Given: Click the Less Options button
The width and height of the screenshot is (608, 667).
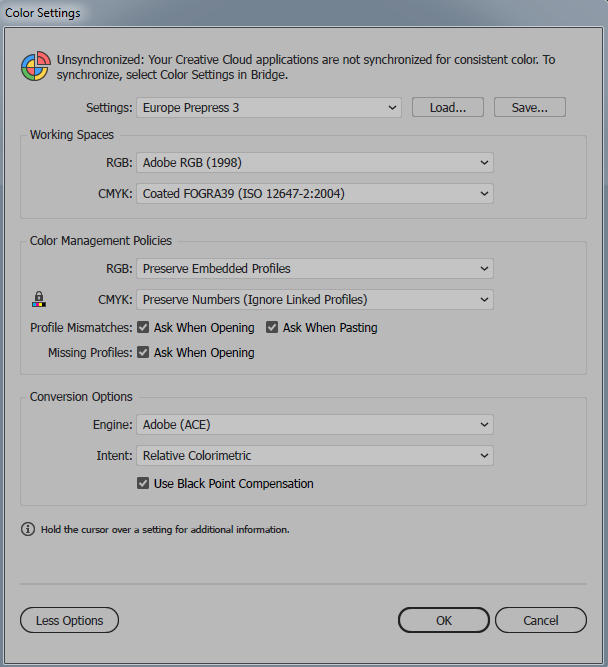Looking at the screenshot, I should [x=69, y=621].
